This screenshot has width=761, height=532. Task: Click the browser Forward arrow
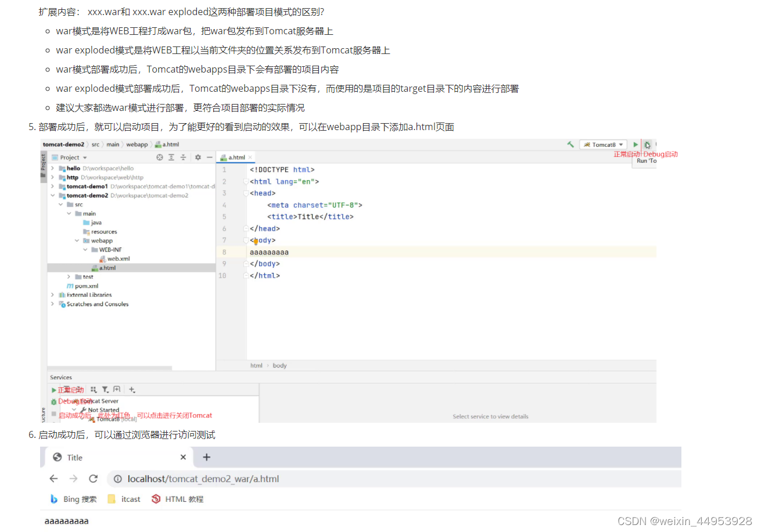73,479
